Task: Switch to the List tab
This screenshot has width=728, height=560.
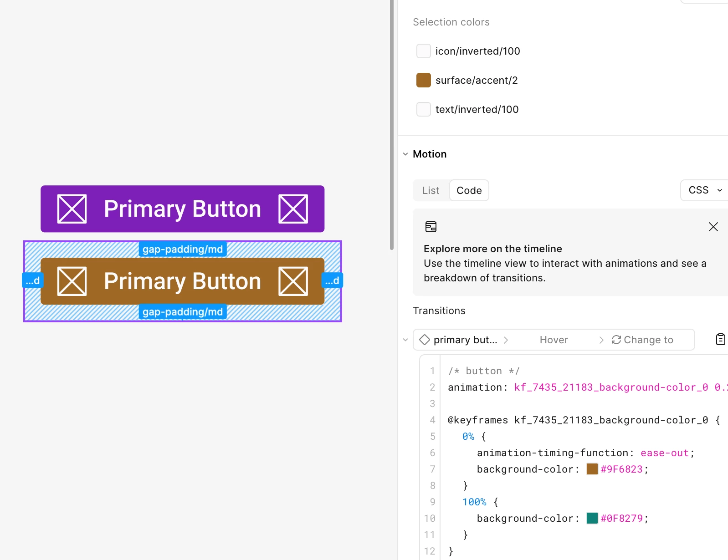Action: [431, 190]
